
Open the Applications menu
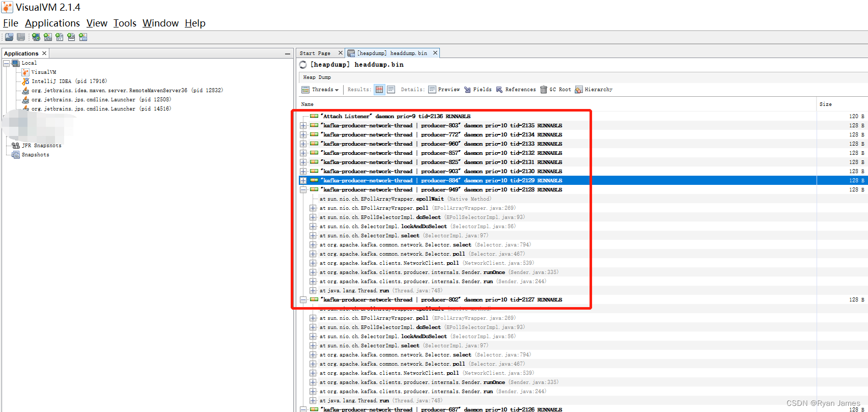pos(52,23)
